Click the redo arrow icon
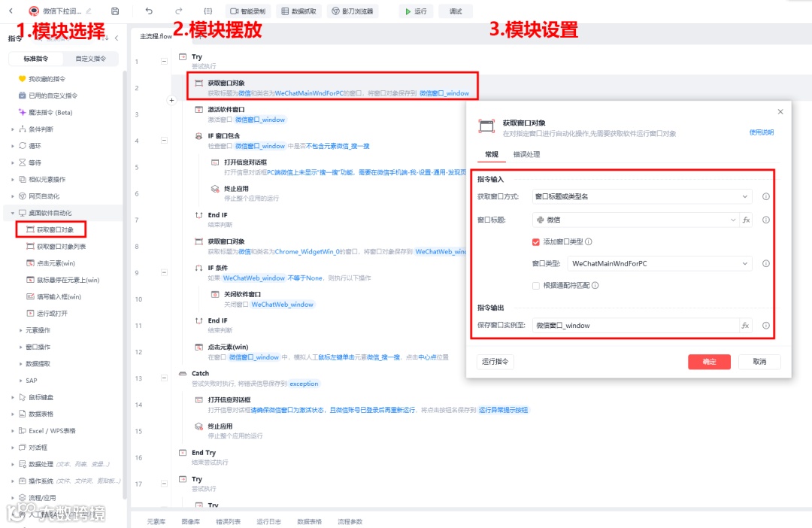The height and width of the screenshot is (528, 812). [179, 11]
